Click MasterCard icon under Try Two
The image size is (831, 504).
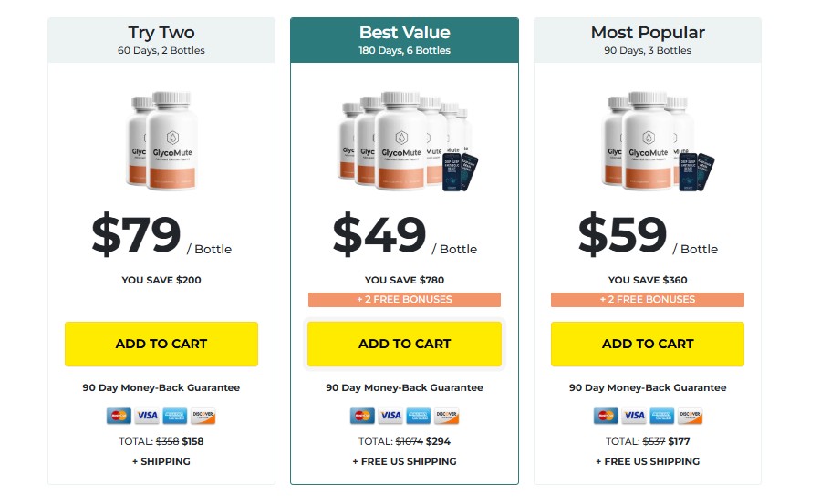pyautogui.click(x=119, y=417)
